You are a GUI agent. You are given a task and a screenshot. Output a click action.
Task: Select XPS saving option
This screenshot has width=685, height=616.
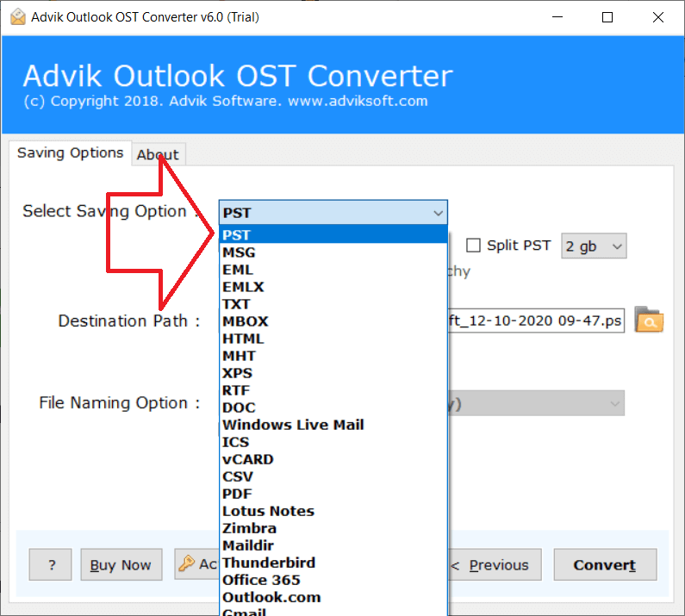tap(333, 373)
